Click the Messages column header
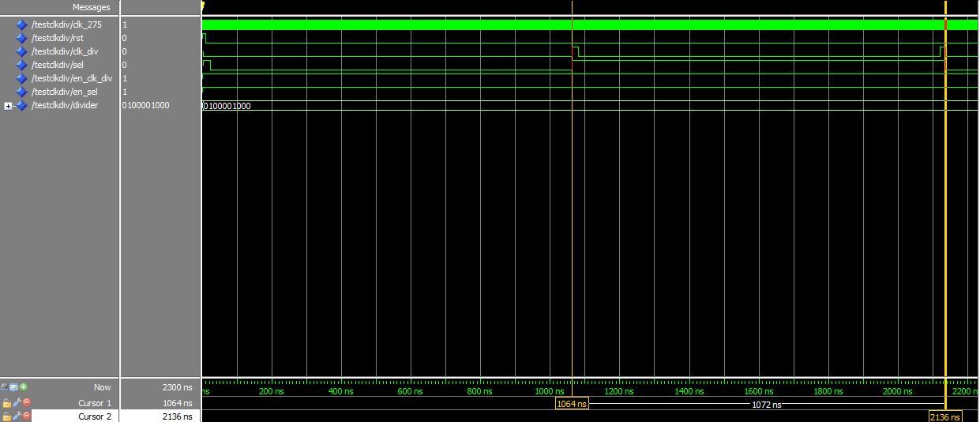Viewport: 980px width, 422px height. 92,7
